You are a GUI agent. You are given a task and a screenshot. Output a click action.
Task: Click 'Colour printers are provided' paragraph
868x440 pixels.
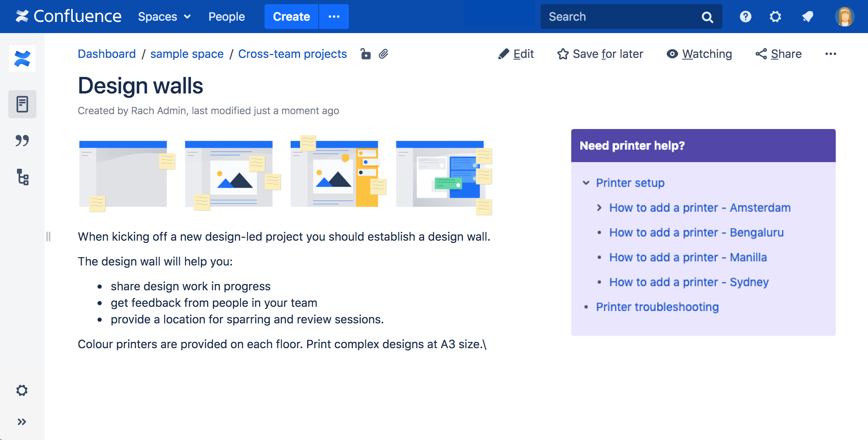tap(282, 344)
